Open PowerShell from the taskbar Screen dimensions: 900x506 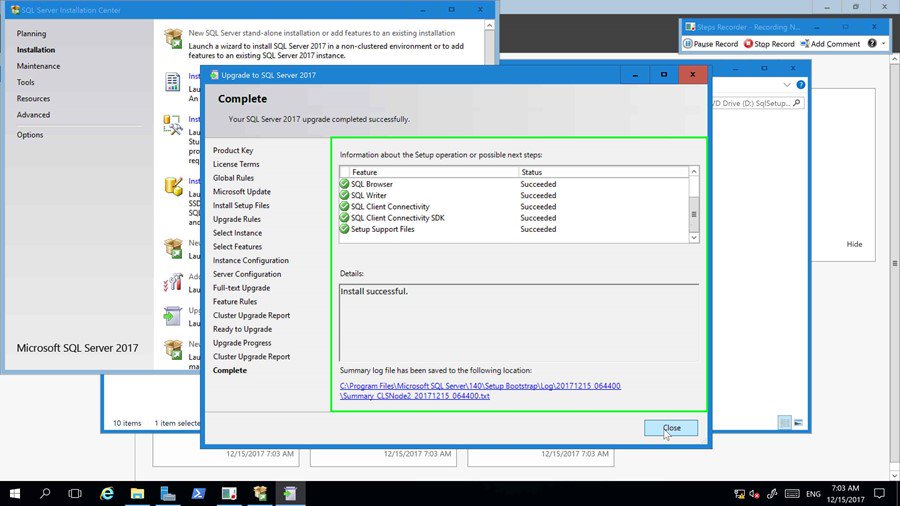199,493
